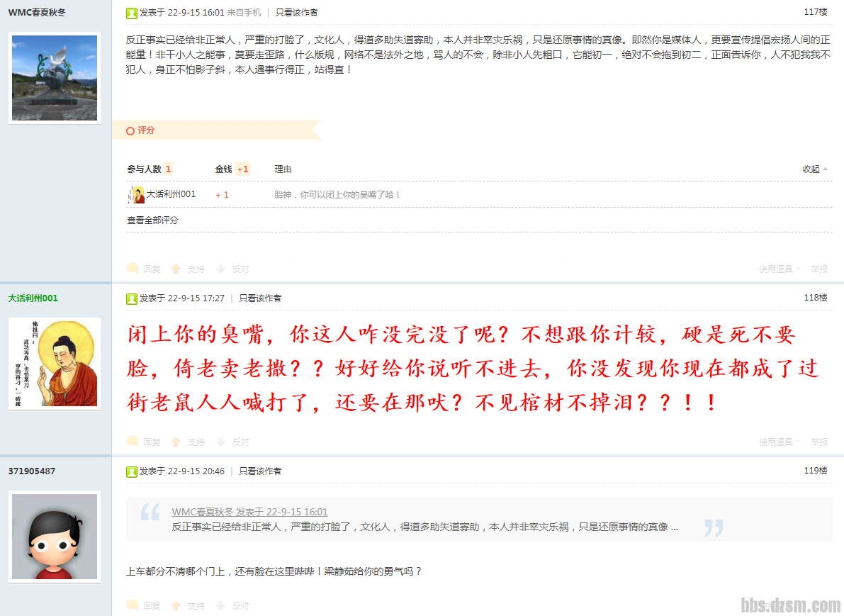Viewport: 844px width, 616px height.
Task: Show only author posts for floor 117
Action: click(x=297, y=12)
